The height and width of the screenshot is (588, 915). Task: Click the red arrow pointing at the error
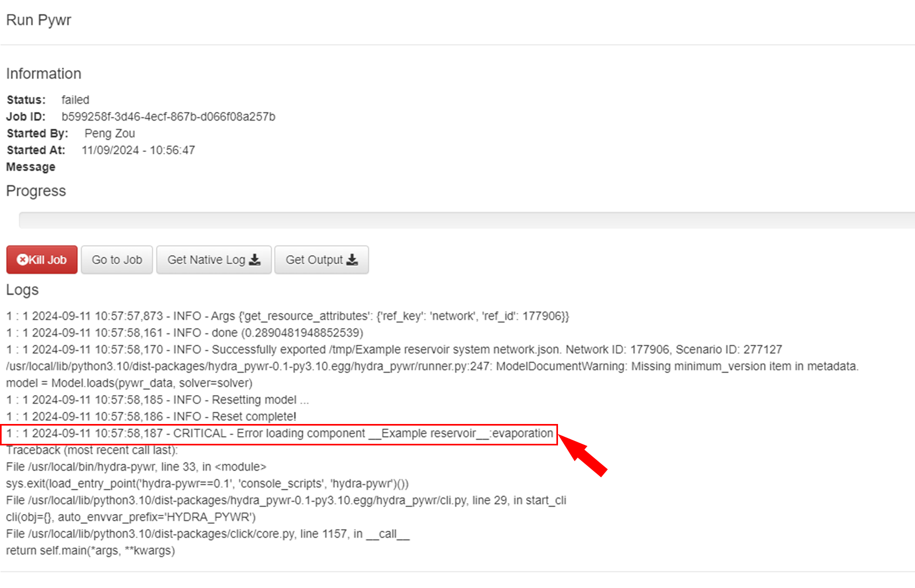583,455
